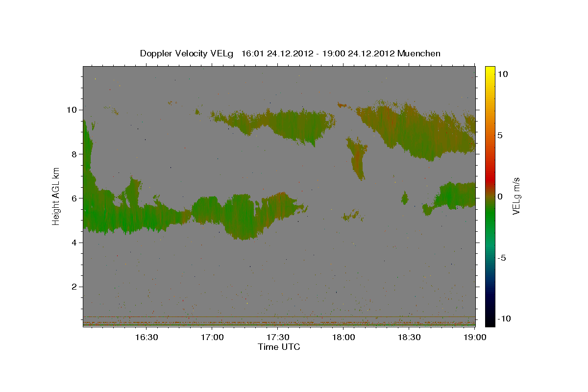Click the 16:30 time tick label
Viewport: 588px width, 392px height.
pyautogui.click(x=146, y=338)
